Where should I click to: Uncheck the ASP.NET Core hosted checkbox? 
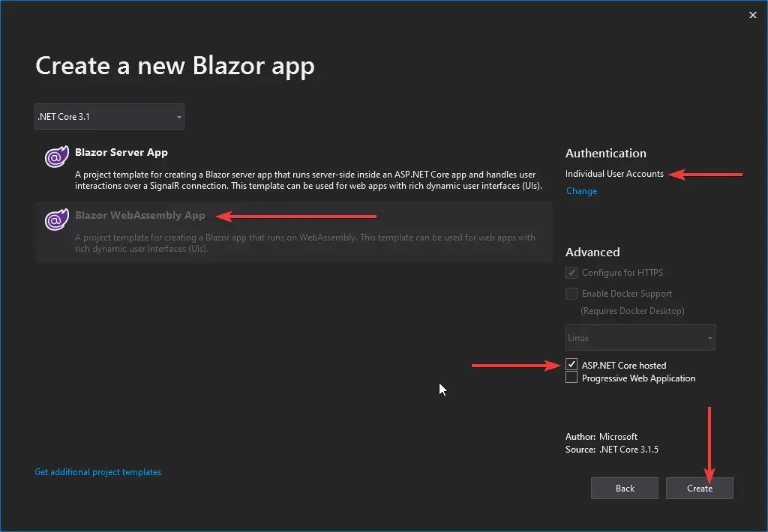[571, 365]
